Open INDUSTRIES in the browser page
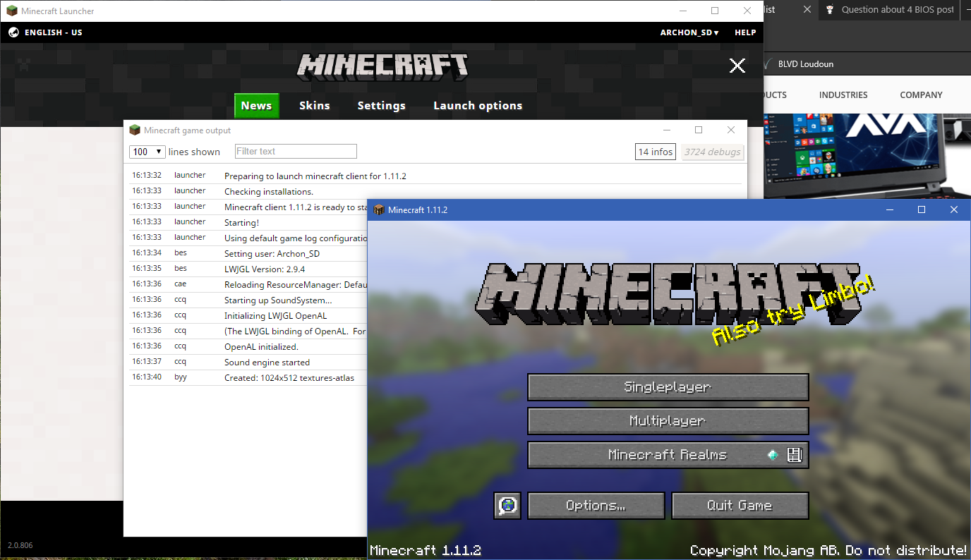The width and height of the screenshot is (971, 560). coord(843,95)
